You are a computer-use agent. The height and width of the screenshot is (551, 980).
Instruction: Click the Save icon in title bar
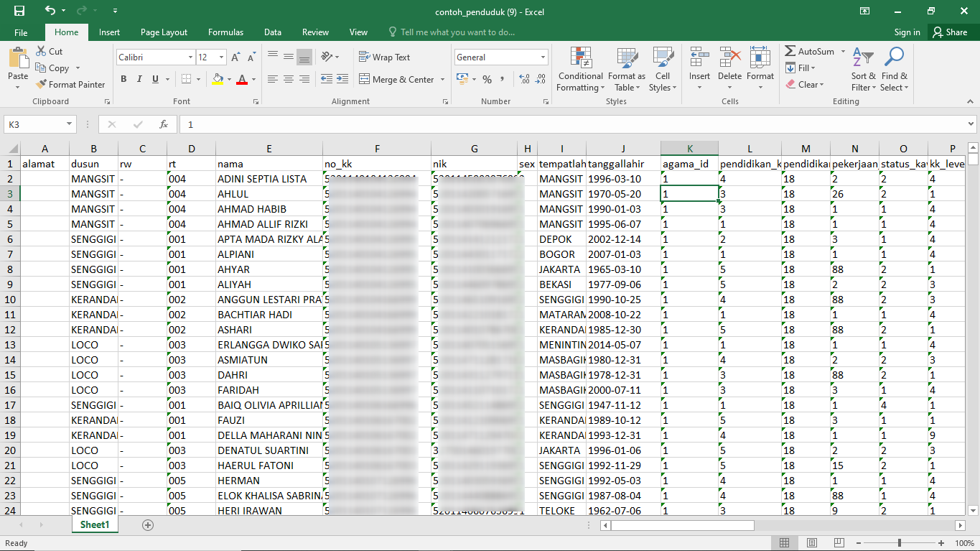click(19, 11)
